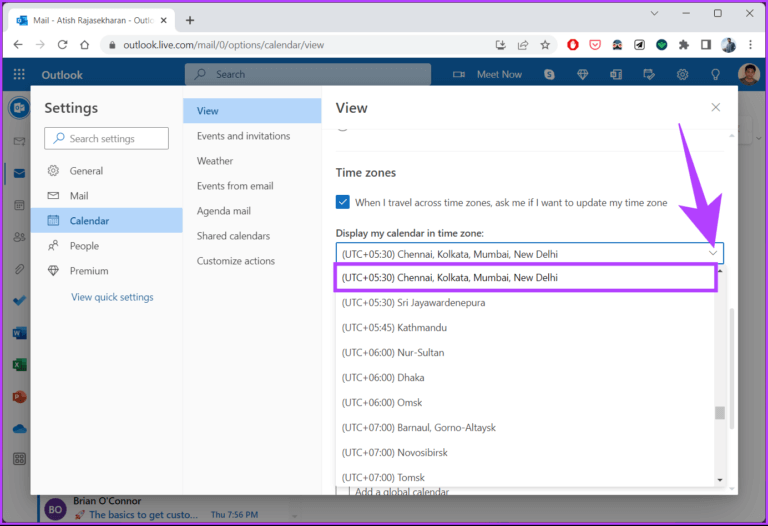Open the To Do checkmark icon

click(19, 300)
